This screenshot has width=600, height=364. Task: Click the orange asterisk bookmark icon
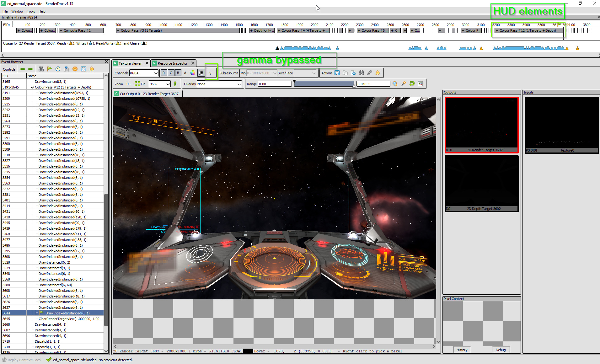click(x=75, y=69)
